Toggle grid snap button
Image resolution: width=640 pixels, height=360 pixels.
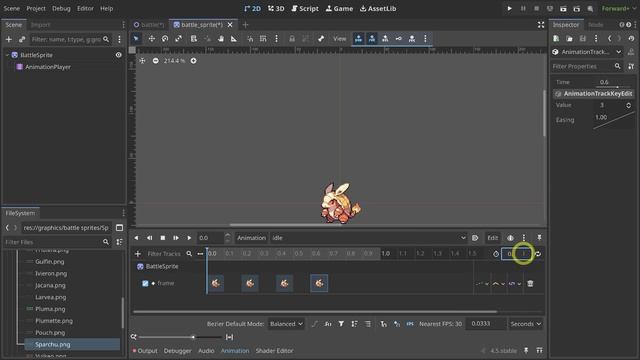click(263, 39)
